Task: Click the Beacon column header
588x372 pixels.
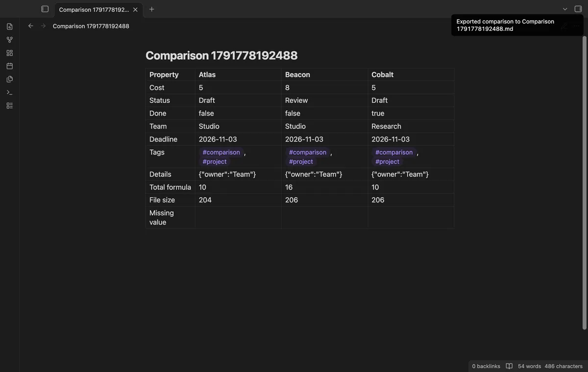Action: point(297,74)
